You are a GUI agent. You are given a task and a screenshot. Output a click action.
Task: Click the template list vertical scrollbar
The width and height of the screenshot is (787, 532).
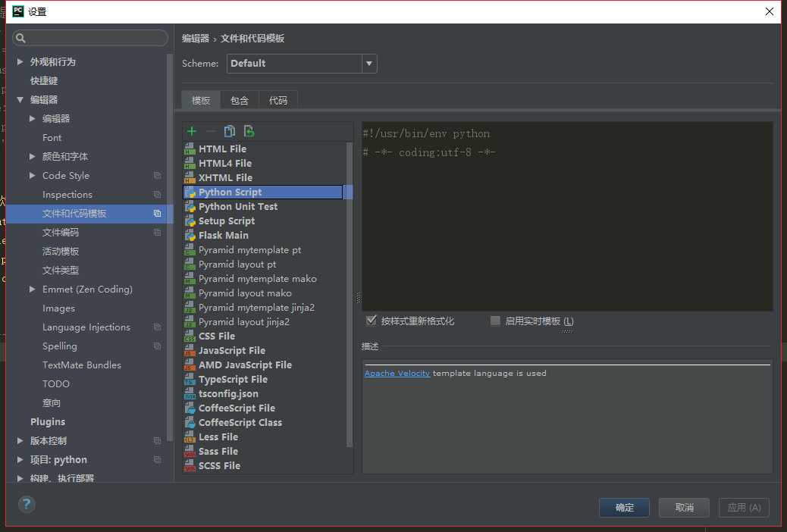tap(350, 295)
